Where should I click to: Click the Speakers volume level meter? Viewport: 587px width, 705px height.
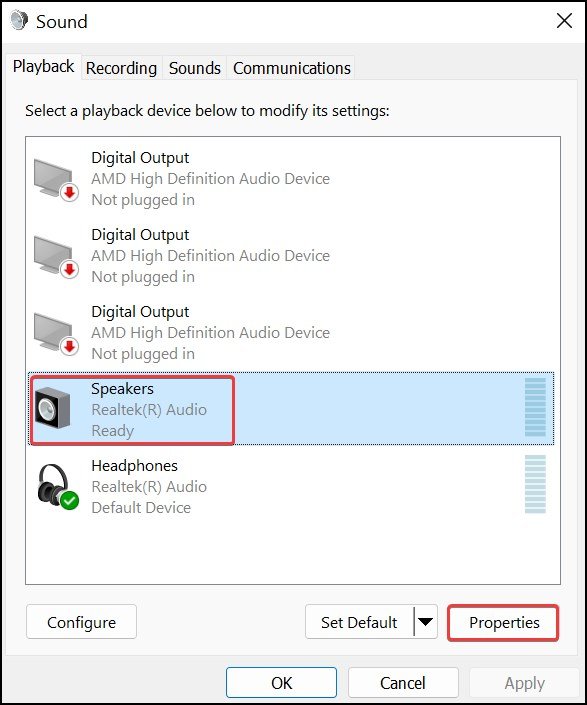coord(535,407)
